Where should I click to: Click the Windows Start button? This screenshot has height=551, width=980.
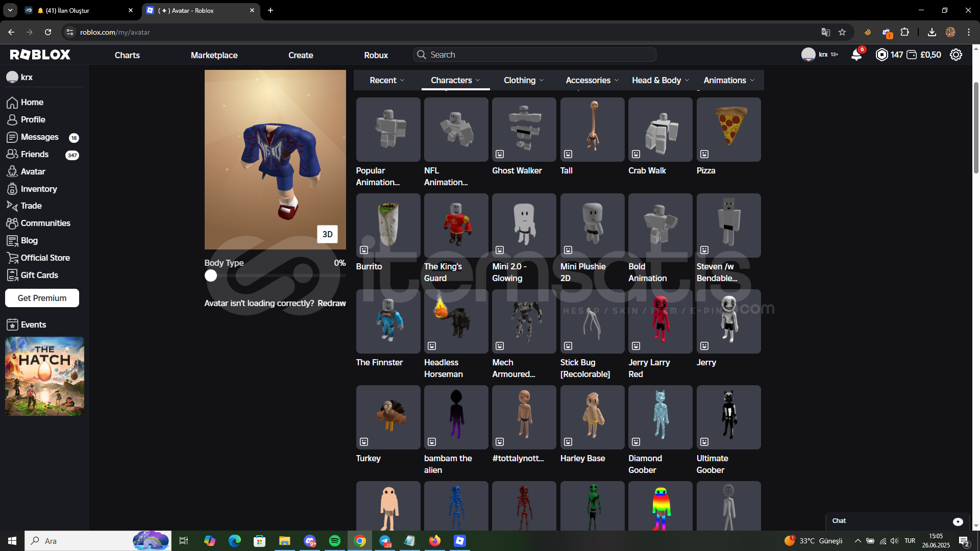12,541
